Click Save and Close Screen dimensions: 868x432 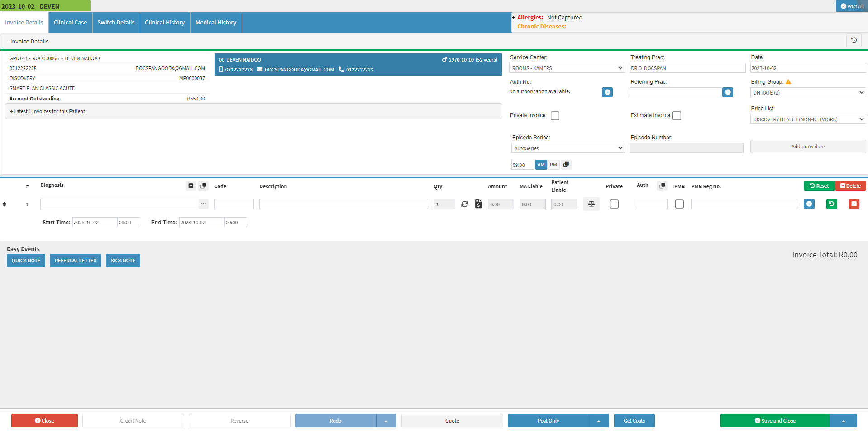pos(775,421)
